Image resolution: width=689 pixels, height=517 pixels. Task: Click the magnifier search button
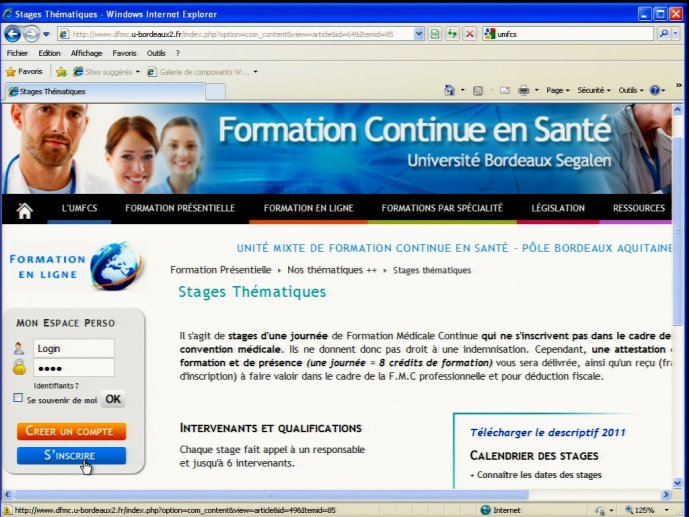click(x=664, y=34)
